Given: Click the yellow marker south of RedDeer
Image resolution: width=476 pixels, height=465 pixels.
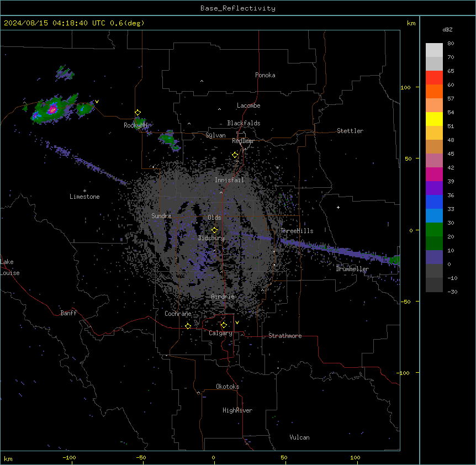Looking at the screenshot, I should pyautogui.click(x=235, y=155).
